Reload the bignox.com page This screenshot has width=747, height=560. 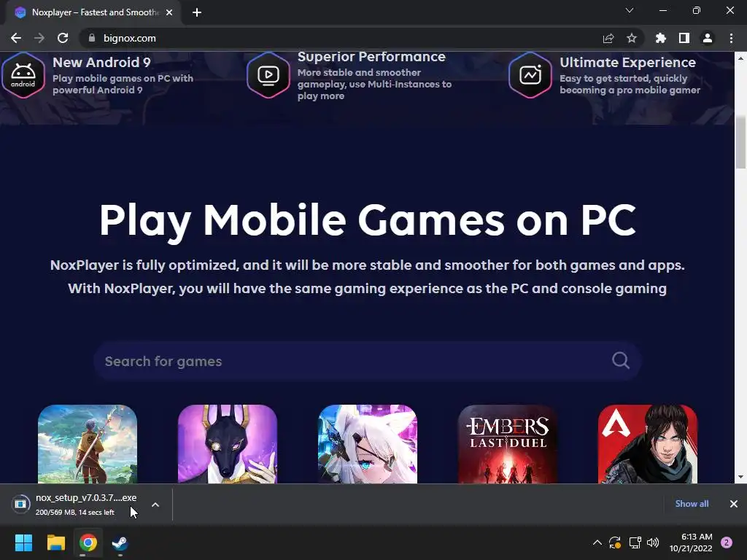click(x=63, y=38)
